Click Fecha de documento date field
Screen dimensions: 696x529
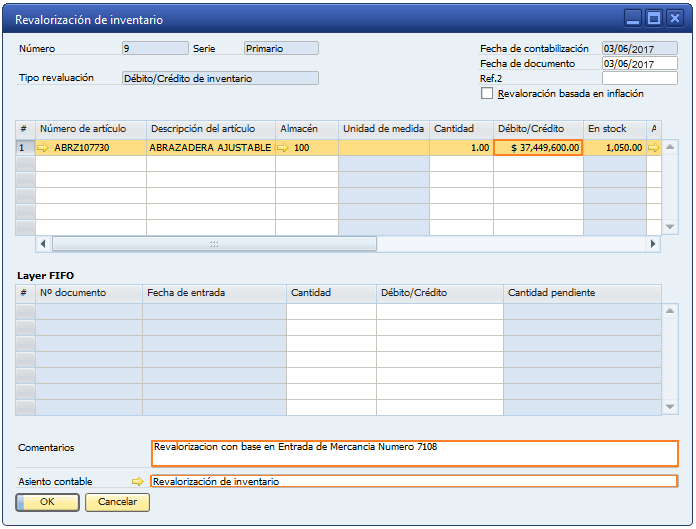click(x=639, y=64)
